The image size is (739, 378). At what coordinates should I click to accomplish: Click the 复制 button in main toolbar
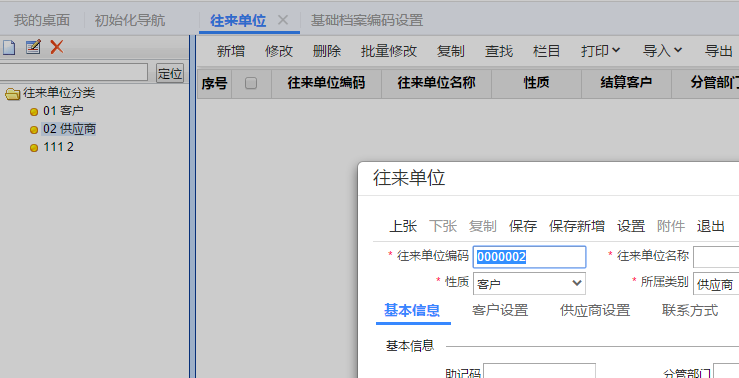pyautogui.click(x=451, y=51)
